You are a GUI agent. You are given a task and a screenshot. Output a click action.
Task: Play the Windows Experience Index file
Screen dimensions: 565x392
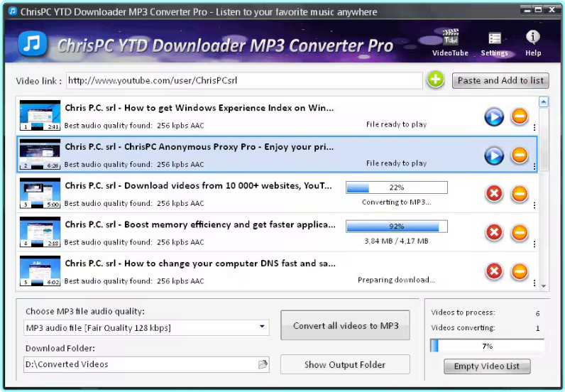[494, 116]
